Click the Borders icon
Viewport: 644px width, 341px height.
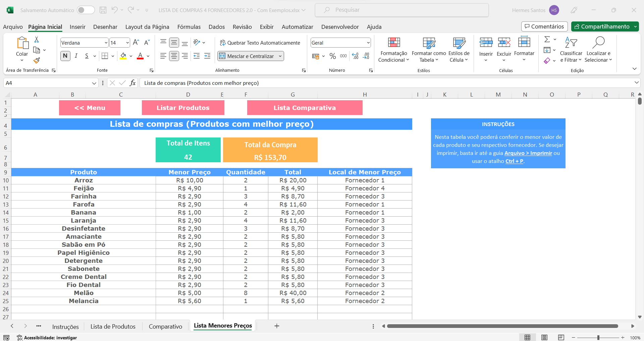pos(105,56)
